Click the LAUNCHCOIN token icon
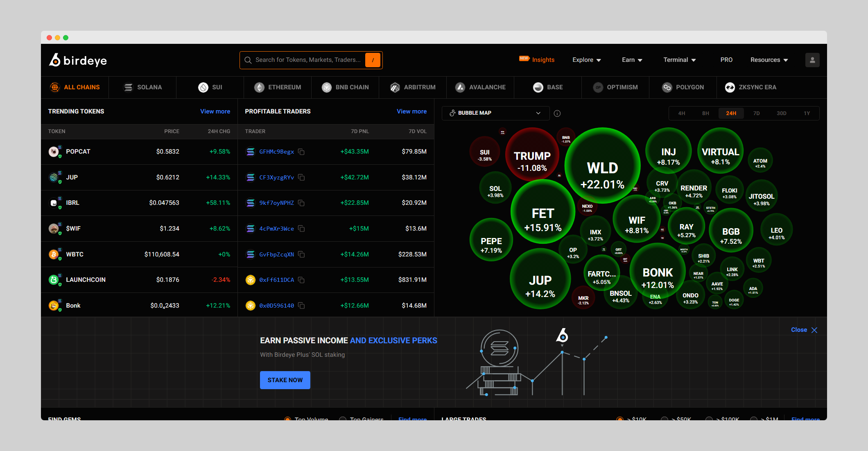The image size is (868, 451). (54, 280)
